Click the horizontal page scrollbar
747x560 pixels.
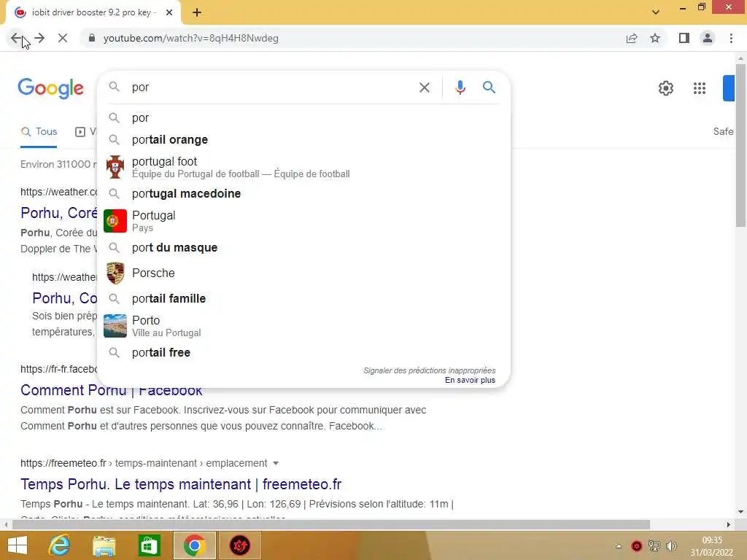(x=331, y=525)
